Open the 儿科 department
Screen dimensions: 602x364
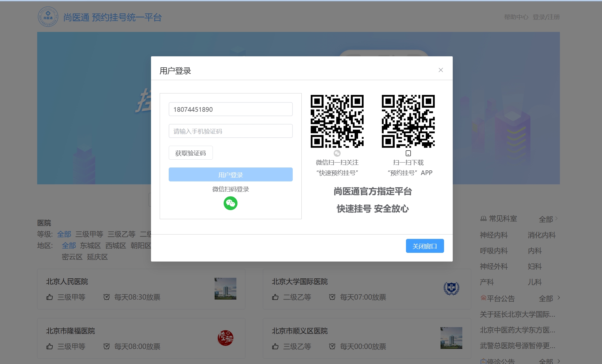pos(535,282)
